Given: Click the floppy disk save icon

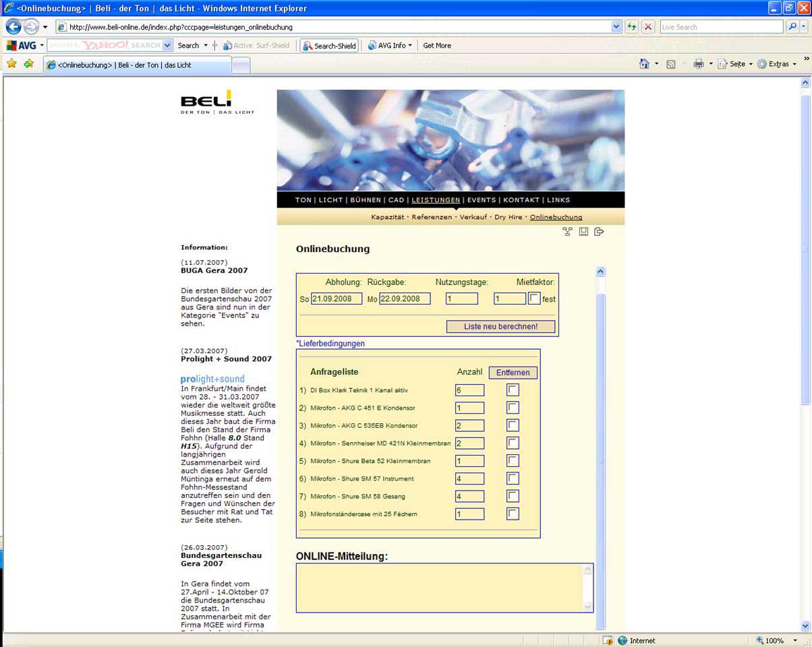Looking at the screenshot, I should pos(583,232).
